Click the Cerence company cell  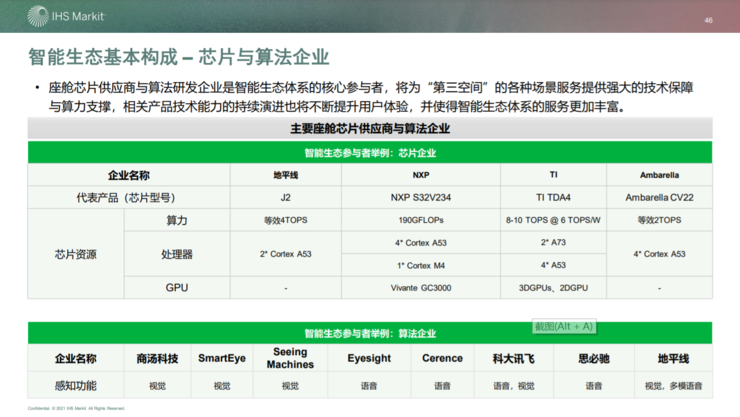pos(442,359)
